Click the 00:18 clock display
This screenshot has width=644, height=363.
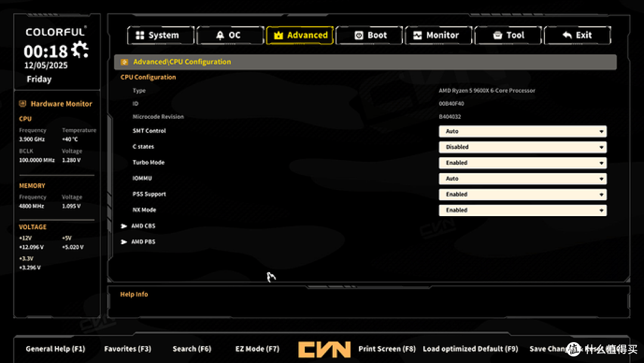pyautogui.click(x=45, y=51)
